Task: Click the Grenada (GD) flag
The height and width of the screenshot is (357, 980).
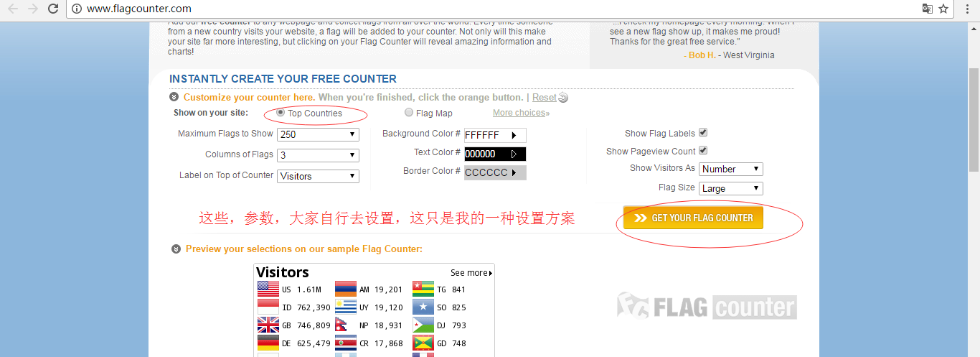Action: [x=423, y=343]
